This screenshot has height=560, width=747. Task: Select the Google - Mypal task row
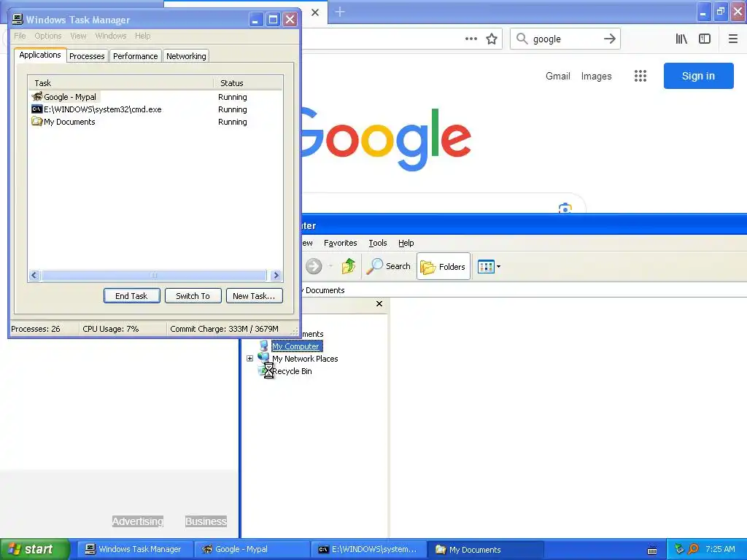[x=155, y=97]
